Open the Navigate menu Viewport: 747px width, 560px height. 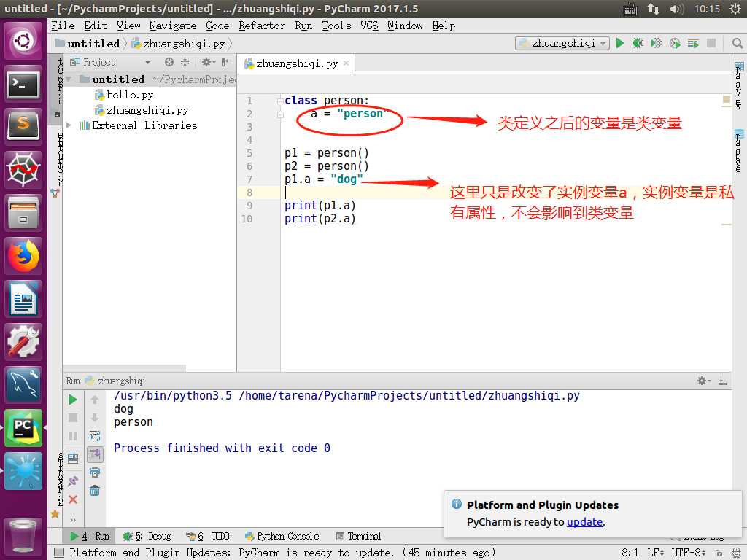(x=173, y=26)
